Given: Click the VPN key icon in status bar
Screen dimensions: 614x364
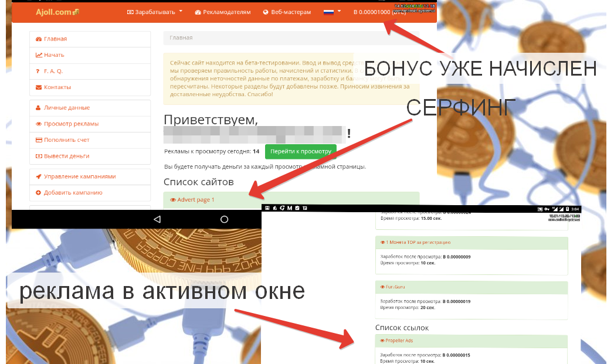Looking at the screenshot, I should point(547,209).
